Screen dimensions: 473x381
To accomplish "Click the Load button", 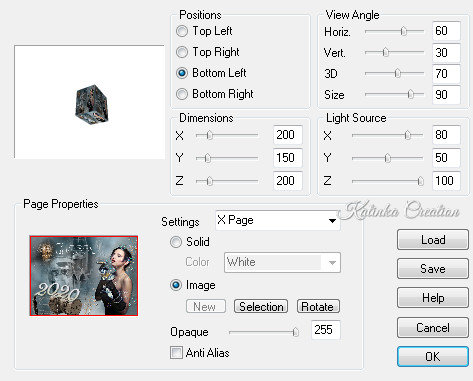I will [433, 240].
